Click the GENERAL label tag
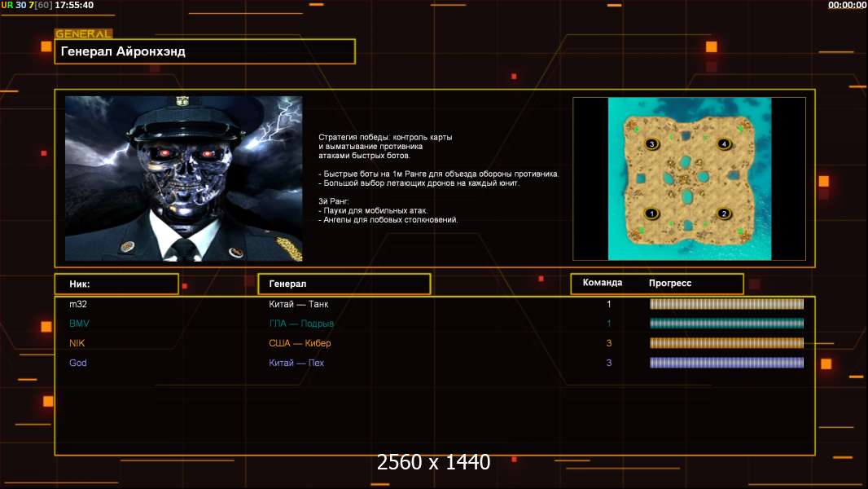Viewport: 868px width, 489px height. [x=84, y=33]
